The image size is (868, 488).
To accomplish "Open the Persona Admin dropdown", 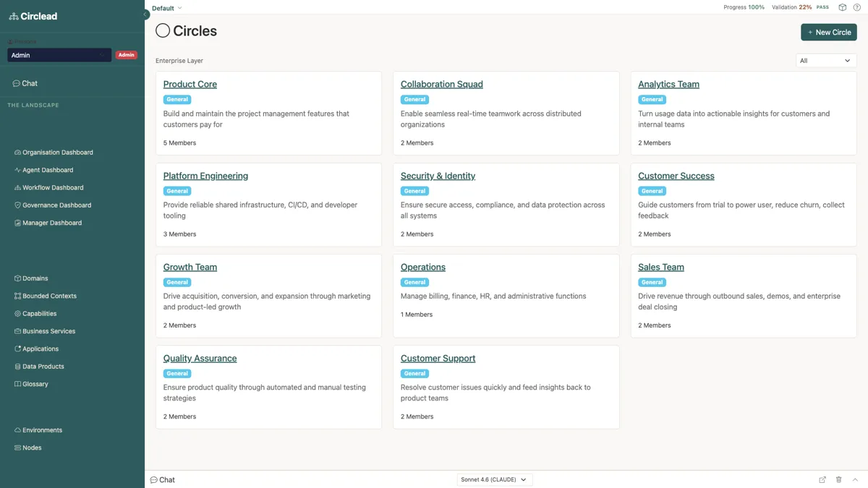I will click(59, 55).
